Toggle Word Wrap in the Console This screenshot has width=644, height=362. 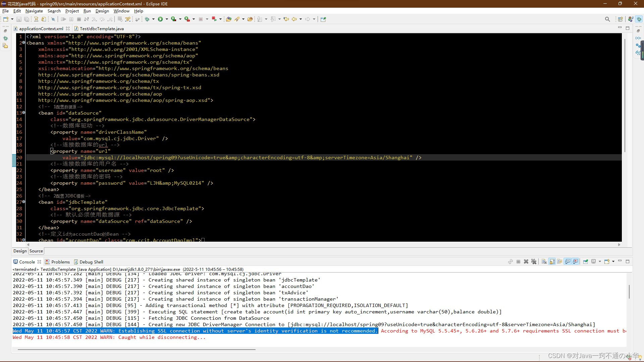coord(559,262)
